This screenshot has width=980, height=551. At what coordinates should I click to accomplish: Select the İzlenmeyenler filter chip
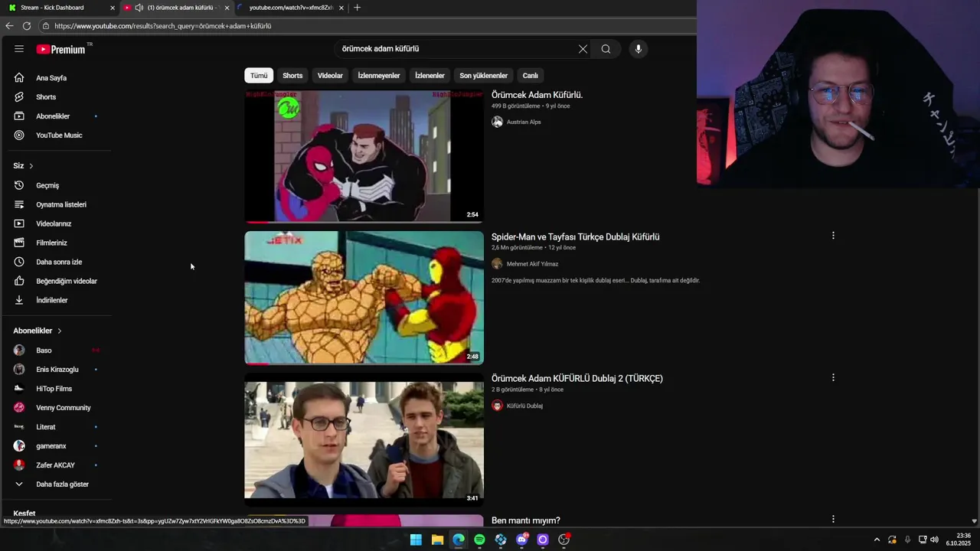379,76
